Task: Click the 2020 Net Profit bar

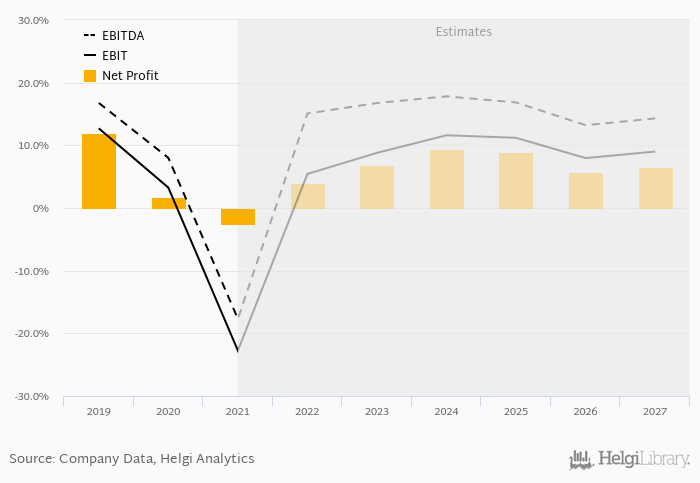Action: click(x=168, y=203)
